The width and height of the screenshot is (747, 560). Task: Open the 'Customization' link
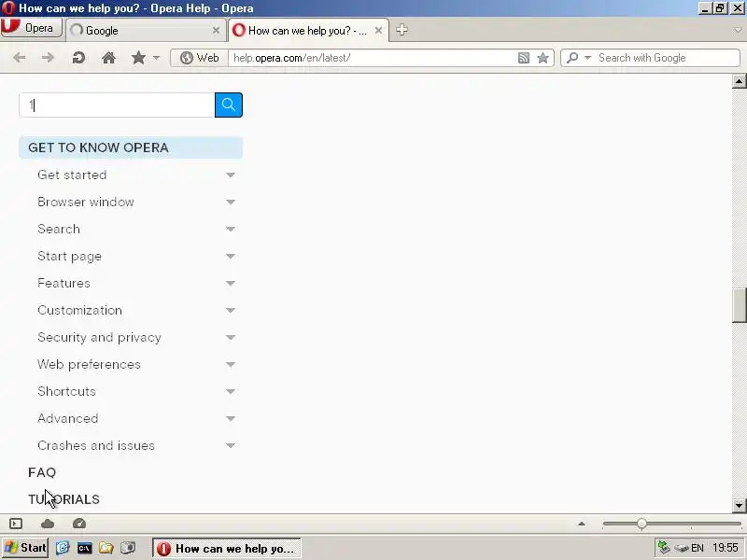(79, 310)
